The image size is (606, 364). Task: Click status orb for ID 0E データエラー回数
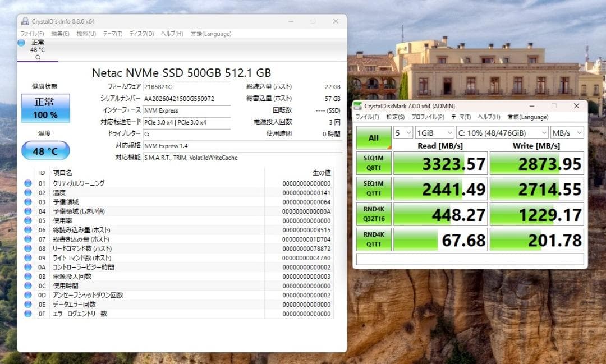(x=28, y=304)
